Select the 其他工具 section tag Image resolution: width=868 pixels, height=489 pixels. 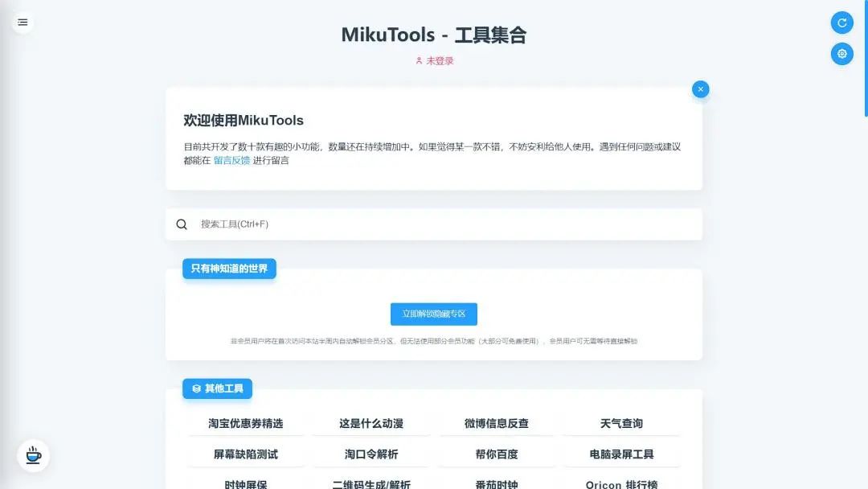coord(218,388)
